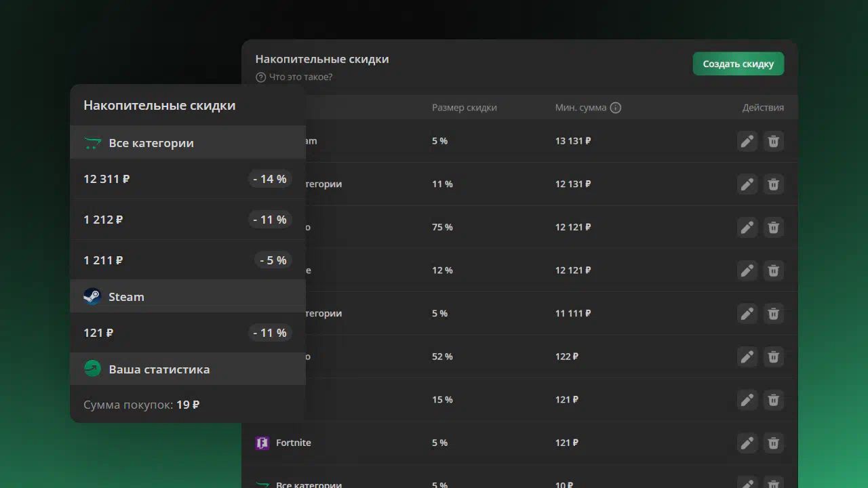868x488 pixels.
Task: Click the - 14 % discount badge
Action: point(270,179)
